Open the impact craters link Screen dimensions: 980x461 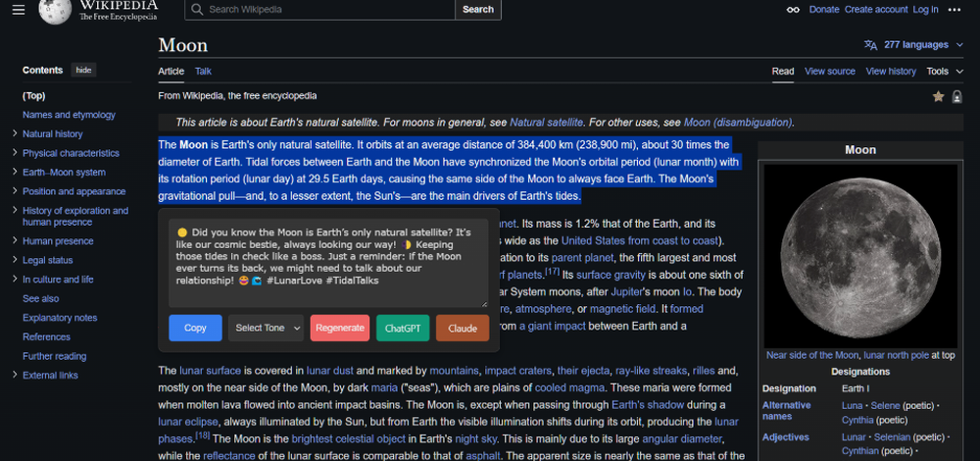518,371
